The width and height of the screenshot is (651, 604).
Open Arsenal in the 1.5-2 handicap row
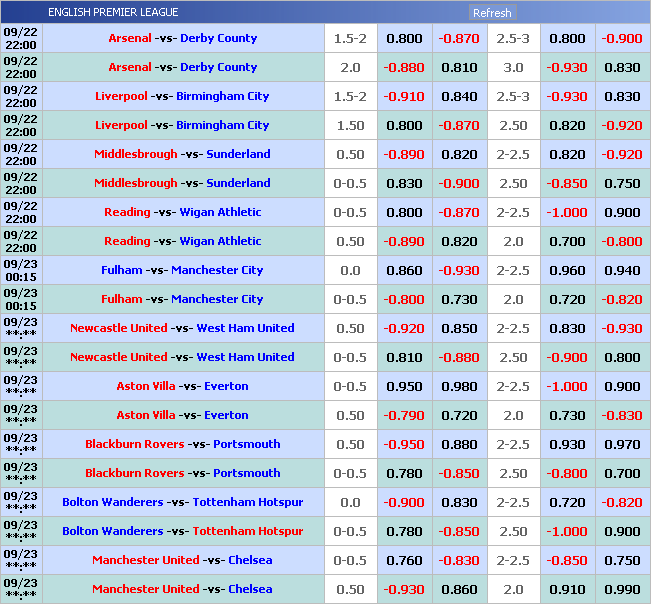click(130, 38)
